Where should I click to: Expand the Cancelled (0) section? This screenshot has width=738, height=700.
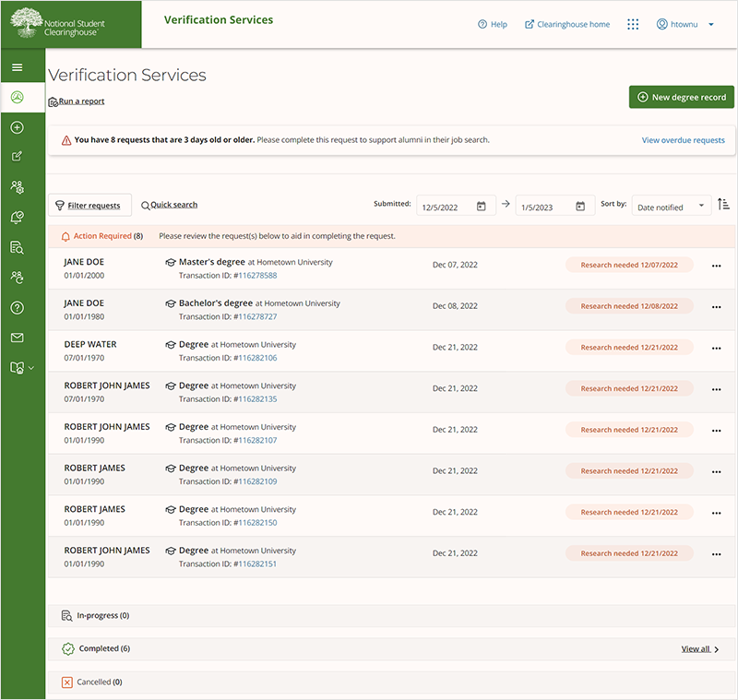(x=390, y=682)
